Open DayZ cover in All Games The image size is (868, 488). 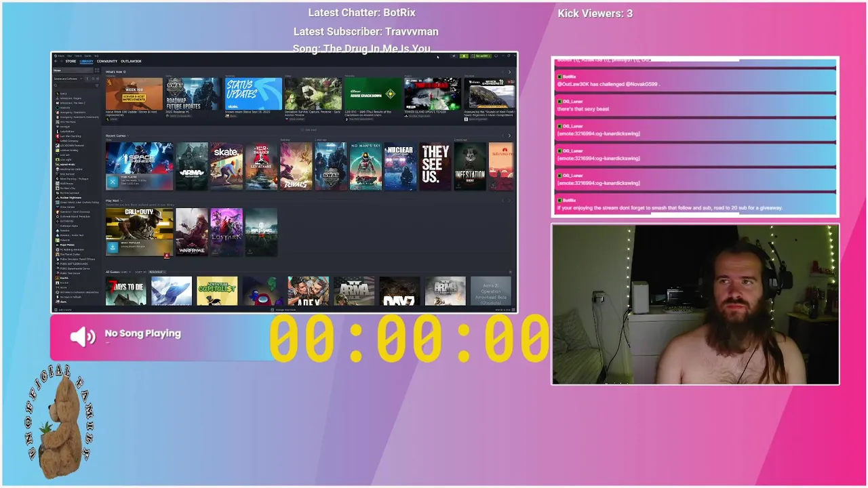click(399, 291)
